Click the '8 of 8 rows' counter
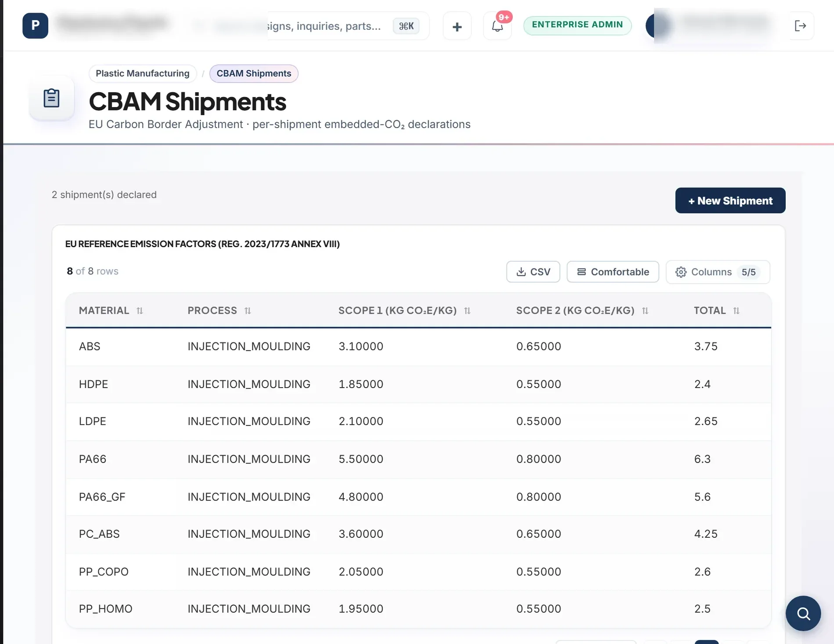This screenshot has height=644, width=834. (x=93, y=271)
